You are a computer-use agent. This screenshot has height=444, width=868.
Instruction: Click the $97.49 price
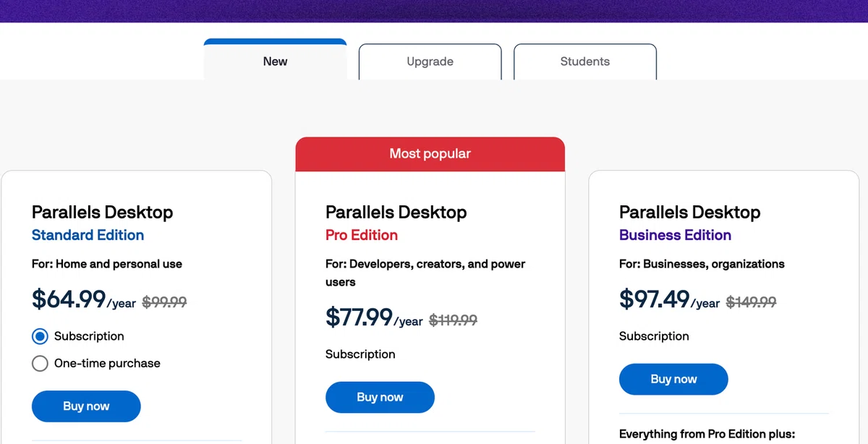655,299
